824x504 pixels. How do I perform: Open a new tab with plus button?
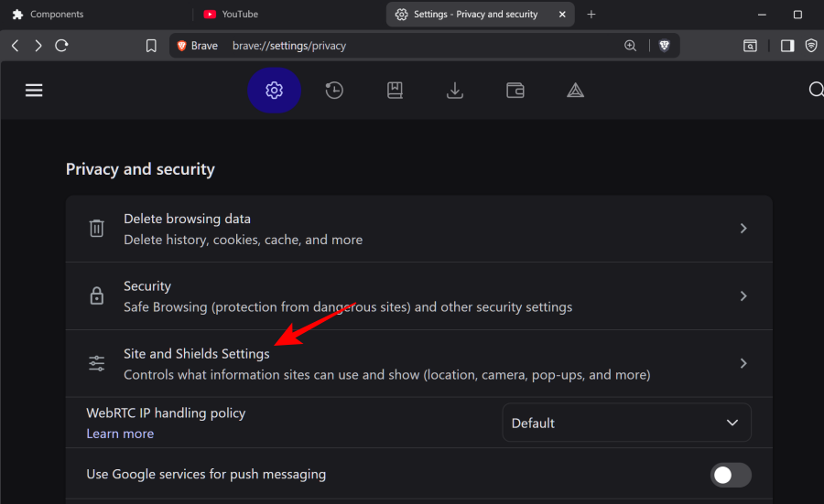click(x=591, y=15)
